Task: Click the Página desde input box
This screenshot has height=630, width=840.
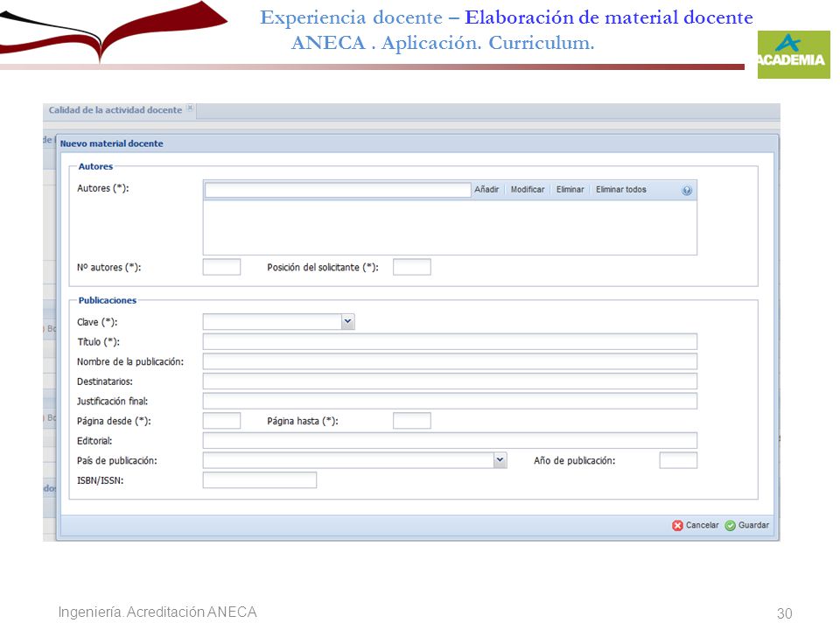Action: tap(221, 421)
